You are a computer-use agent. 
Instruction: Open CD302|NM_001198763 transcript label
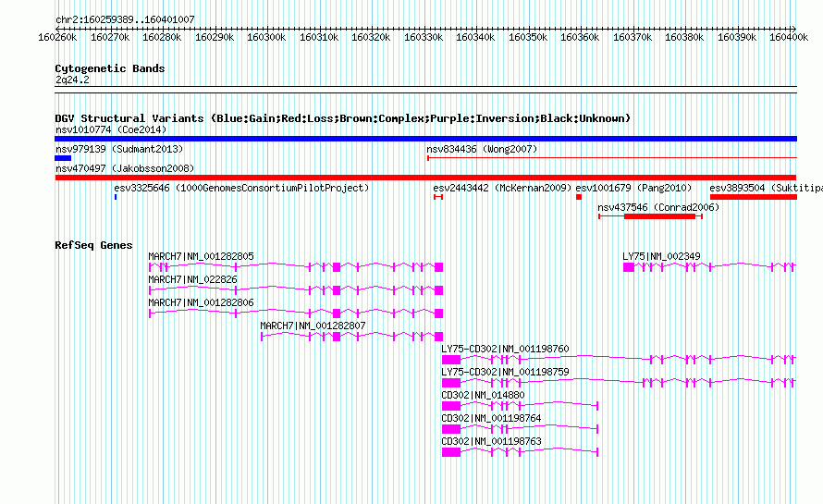pyautogui.click(x=491, y=441)
